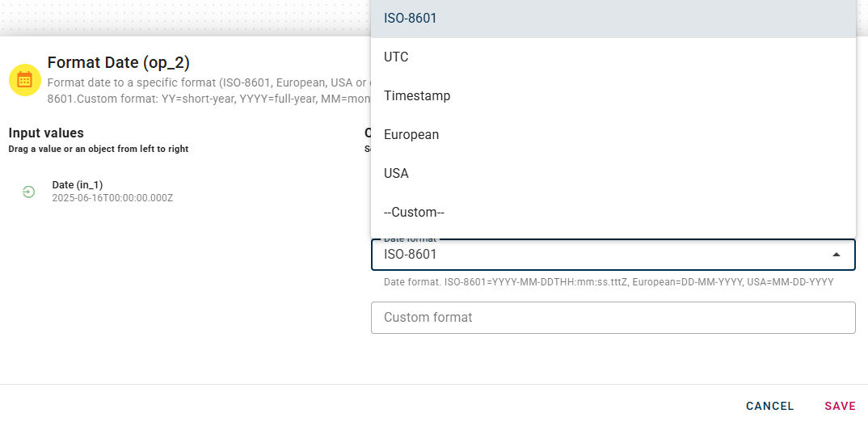The image size is (868, 422).
Task: Click the Format Date (op_2) title
Action: (119, 63)
